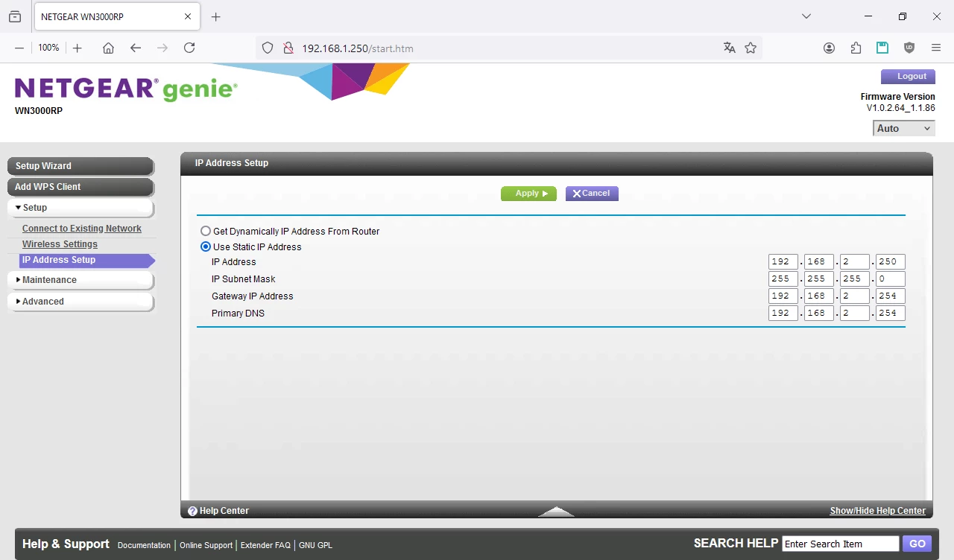Open the Firefox application menu
The width and height of the screenshot is (954, 560).
point(936,48)
